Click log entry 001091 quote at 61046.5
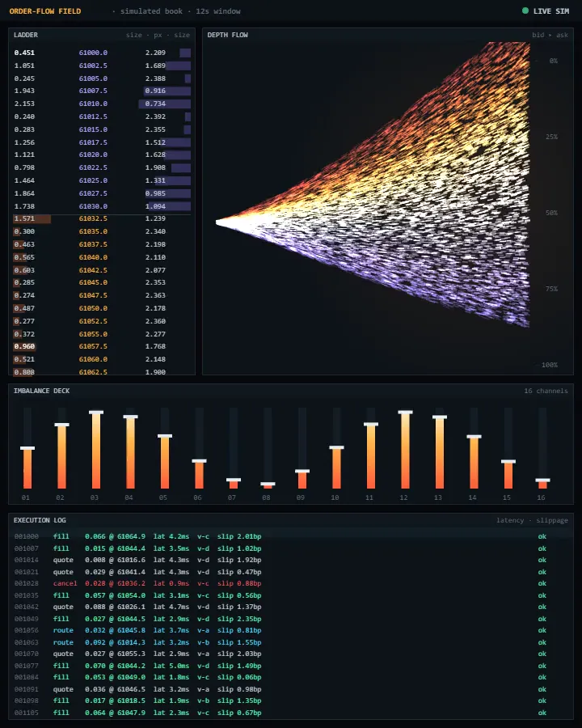This screenshot has width=582, height=728. tap(293, 689)
